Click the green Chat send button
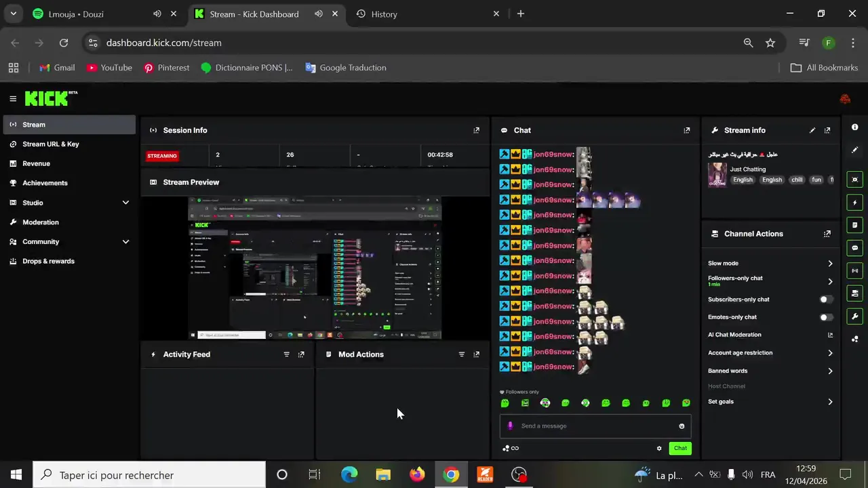The height and width of the screenshot is (488, 868). (x=680, y=448)
